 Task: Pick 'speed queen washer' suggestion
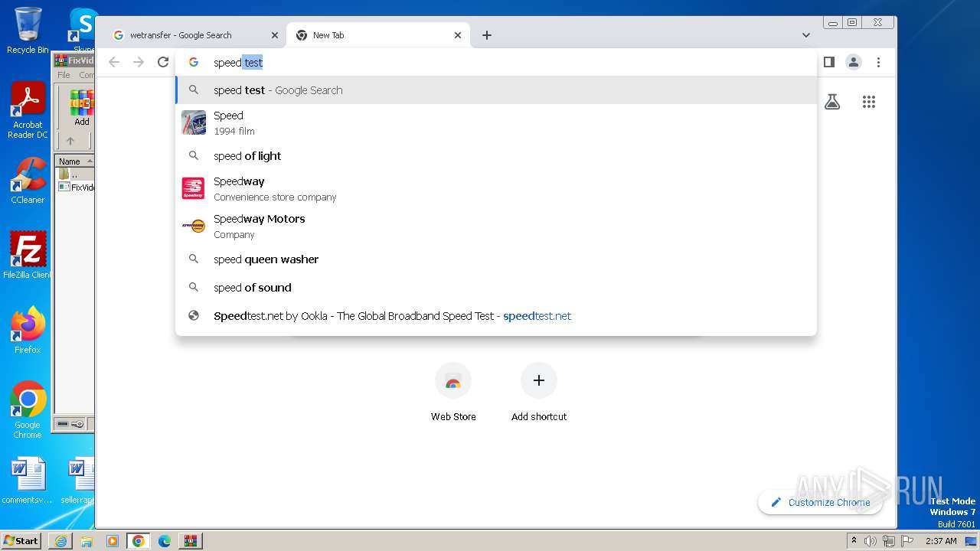tap(496, 259)
